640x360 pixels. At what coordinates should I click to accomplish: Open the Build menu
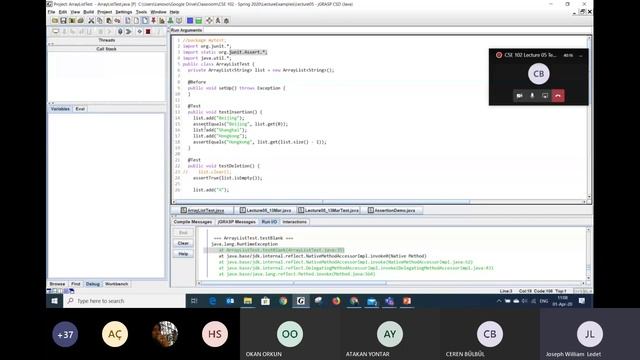tap(89, 12)
